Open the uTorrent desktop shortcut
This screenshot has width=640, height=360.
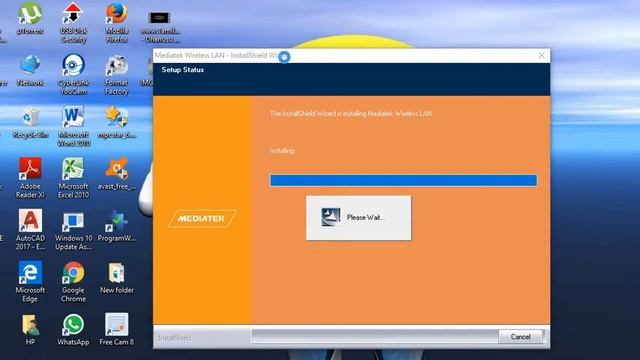[x=30, y=18]
